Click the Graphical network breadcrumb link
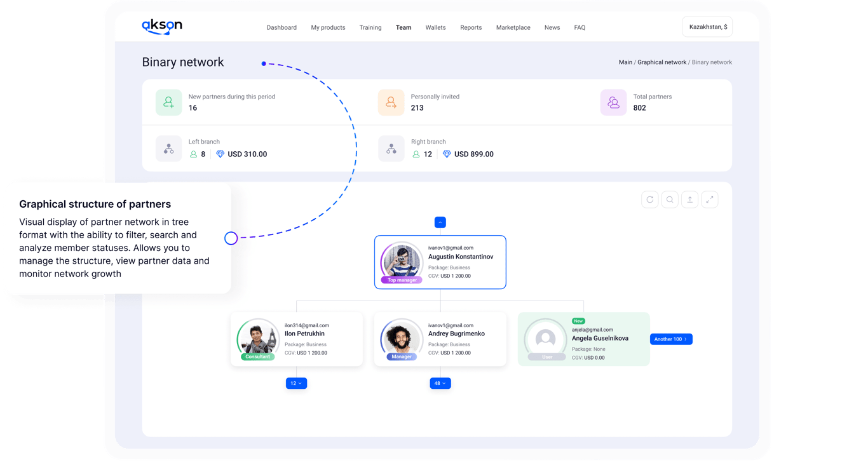This screenshot has height=467, width=868. (661, 62)
